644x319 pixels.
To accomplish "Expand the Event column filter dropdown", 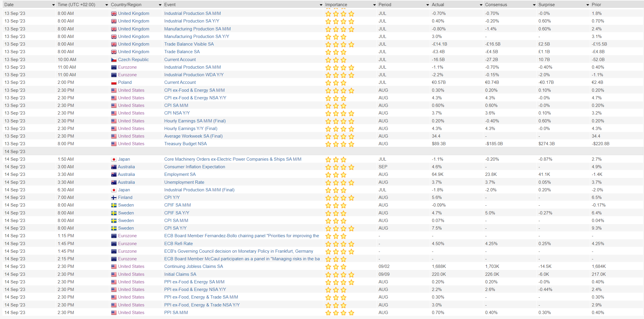I will click(321, 5).
